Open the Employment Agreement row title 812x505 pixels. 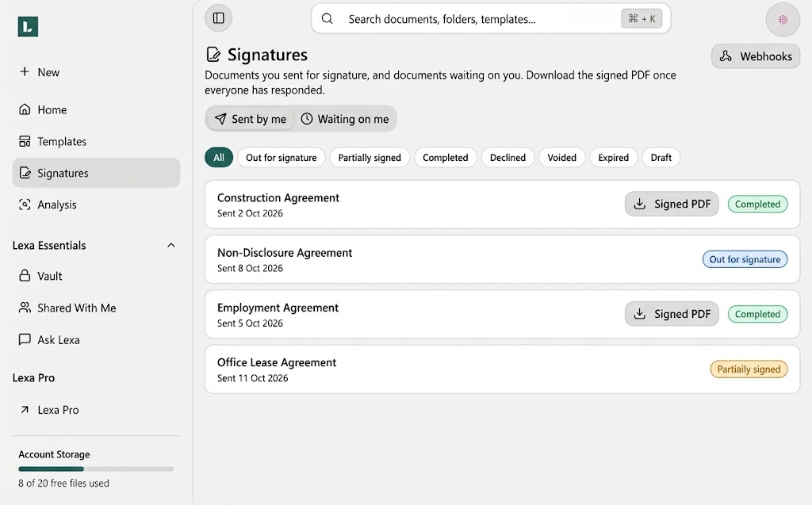coord(278,307)
